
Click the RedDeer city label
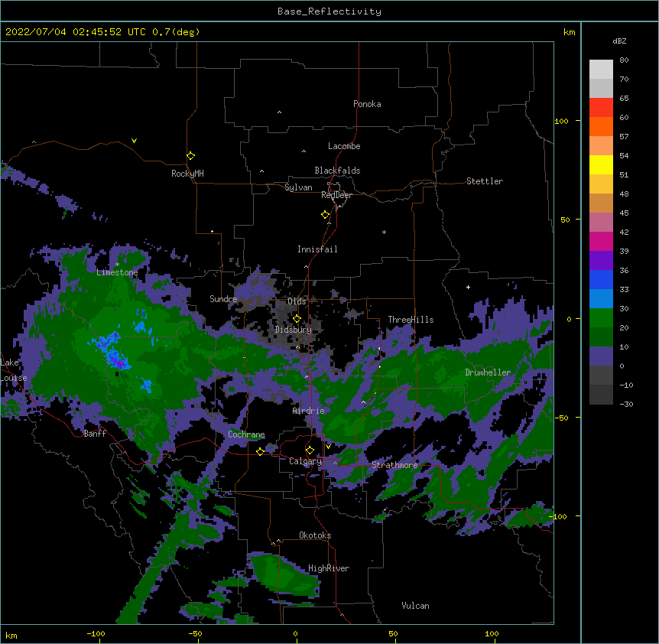pos(336,195)
